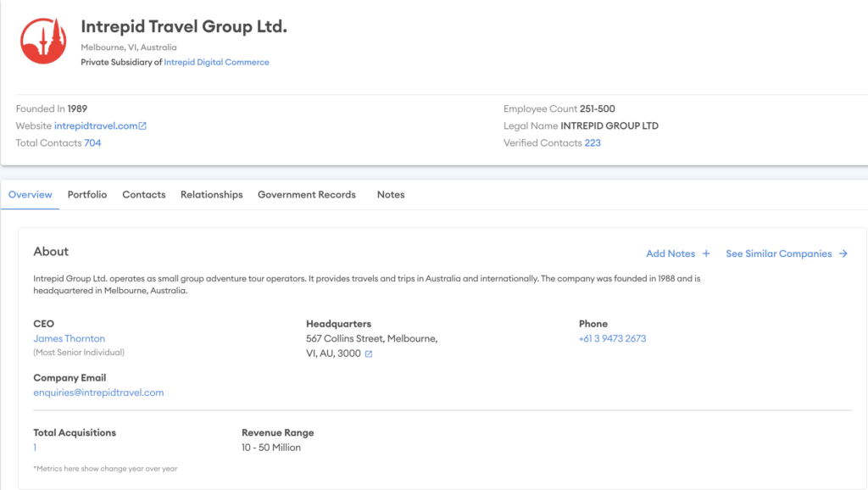Click the external link icon beside intrepidtravel.com

(142, 125)
